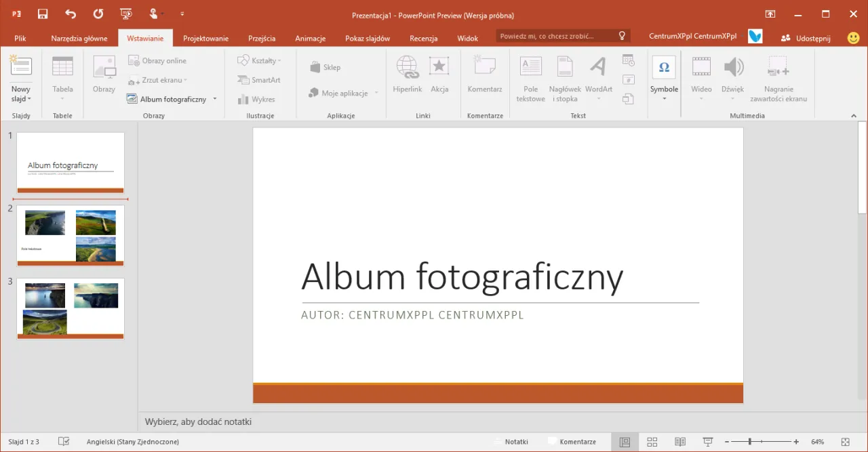The height and width of the screenshot is (452, 868).
Task: Select slide 3 thumbnail
Action: coord(71,308)
